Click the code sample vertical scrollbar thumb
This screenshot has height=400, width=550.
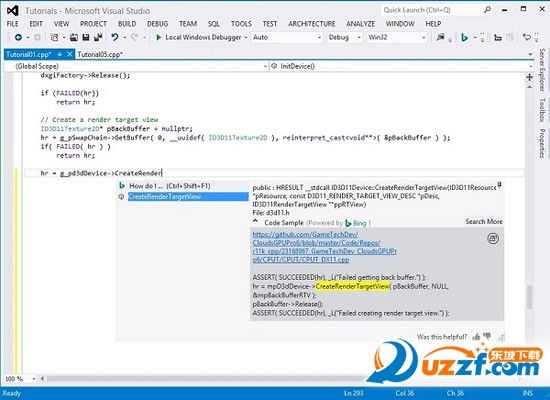(x=530, y=298)
